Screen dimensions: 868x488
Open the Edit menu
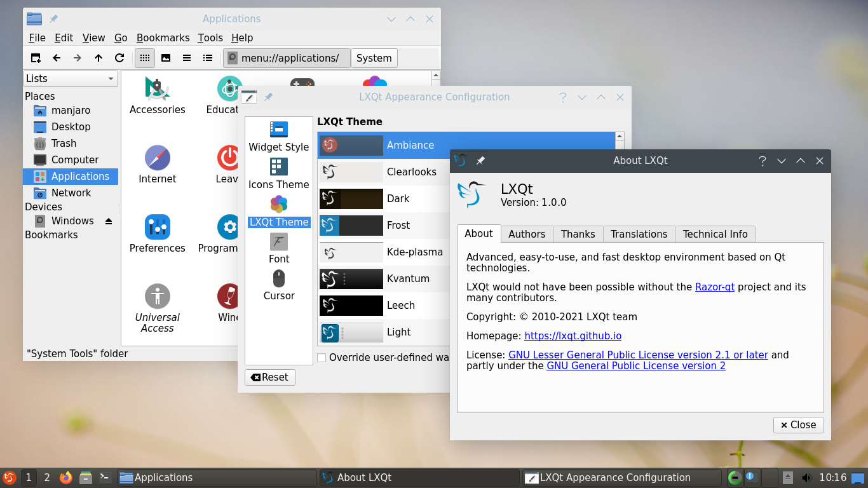64,38
